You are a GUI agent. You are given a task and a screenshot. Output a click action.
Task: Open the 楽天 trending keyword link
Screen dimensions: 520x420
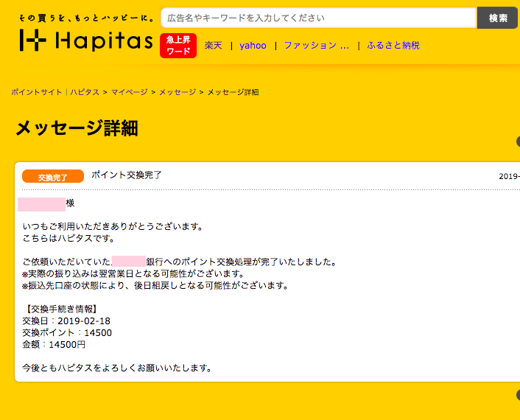click(x=213, y=46)
